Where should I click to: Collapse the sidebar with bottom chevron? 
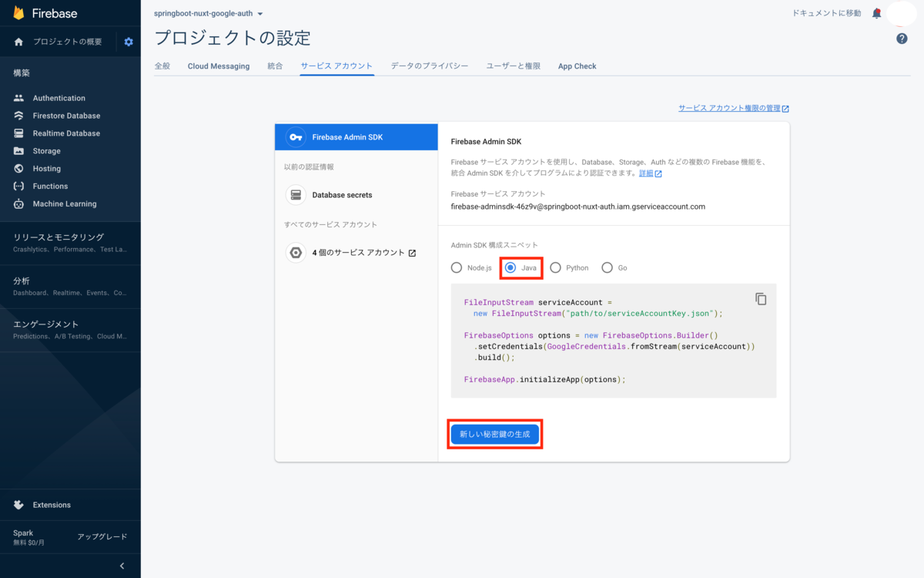tap(122, 566)
